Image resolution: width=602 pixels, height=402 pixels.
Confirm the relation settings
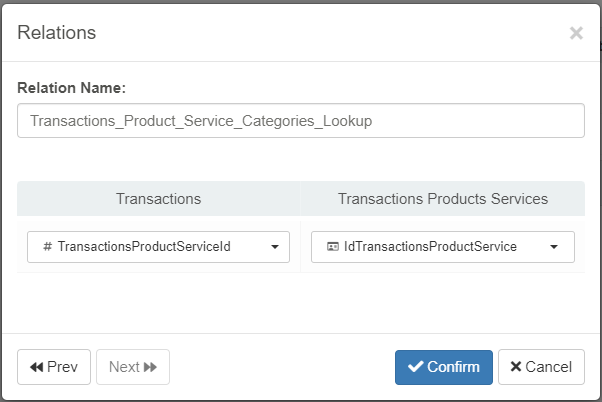click(x=443, y=367)
